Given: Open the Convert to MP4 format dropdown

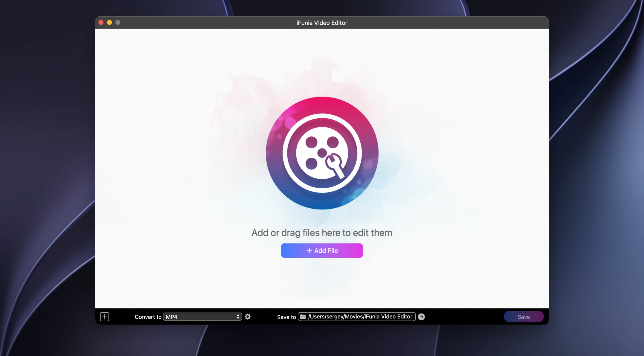Looking at the screenshot, I should click(x=202, y=317).
